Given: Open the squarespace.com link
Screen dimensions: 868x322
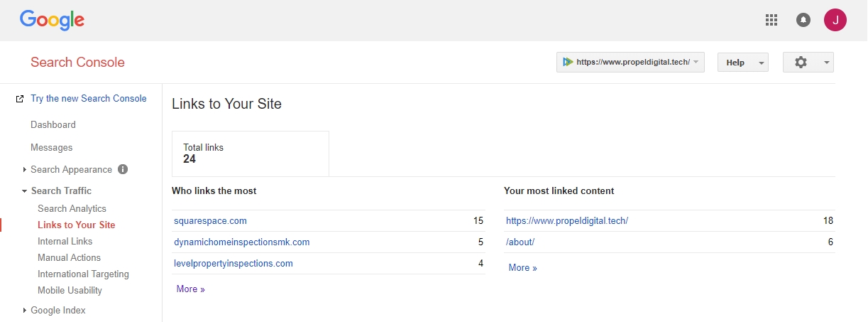Looking at the screenshot, I should pyautogui.click(x=211, y=221).
